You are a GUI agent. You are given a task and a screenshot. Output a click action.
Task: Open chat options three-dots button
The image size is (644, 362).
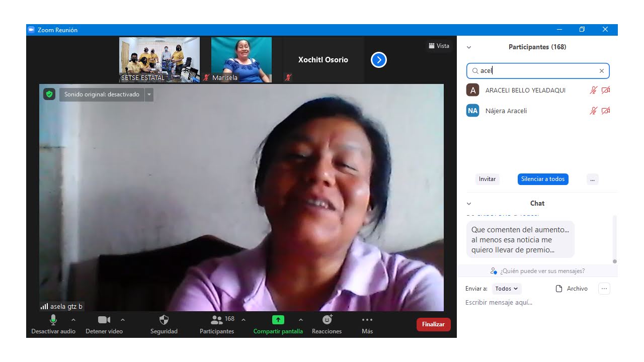(x=604, y=289)
